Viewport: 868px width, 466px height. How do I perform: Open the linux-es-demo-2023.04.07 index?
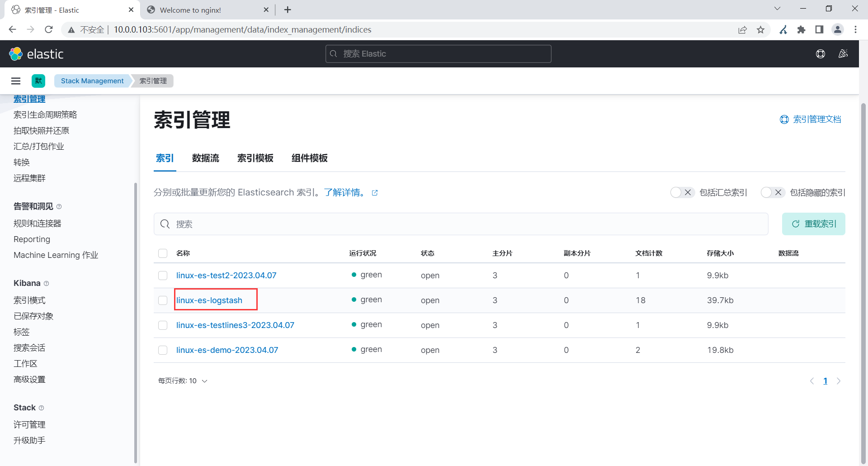pyautogui.click(x=227, y=350)
